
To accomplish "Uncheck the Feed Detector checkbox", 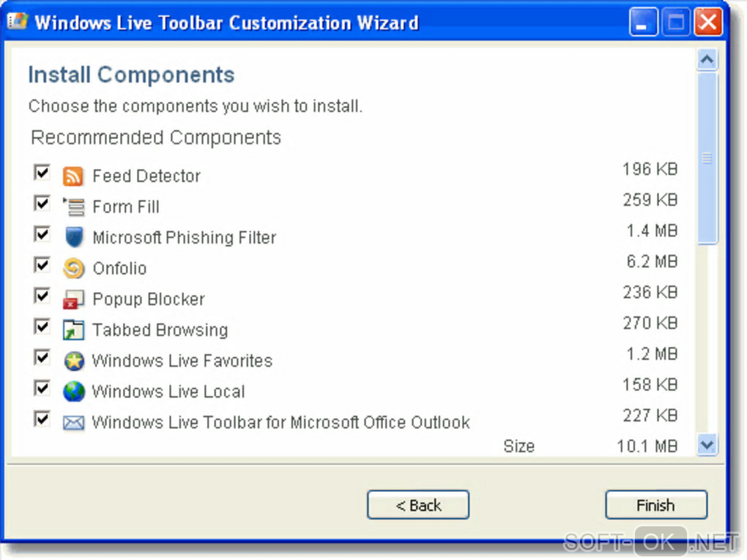I will (42, 172).
